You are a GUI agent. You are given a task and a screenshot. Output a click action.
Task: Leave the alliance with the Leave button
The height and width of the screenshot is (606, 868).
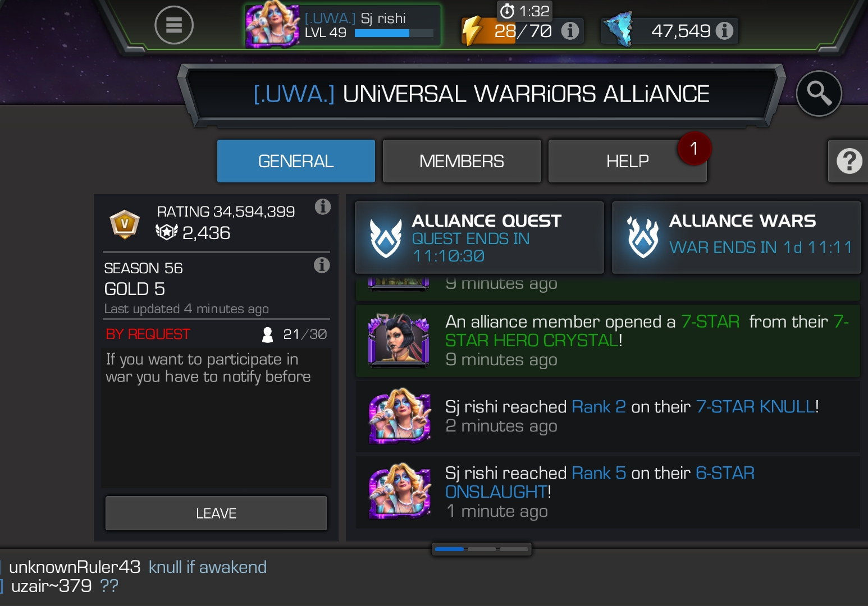coord(216,513)
